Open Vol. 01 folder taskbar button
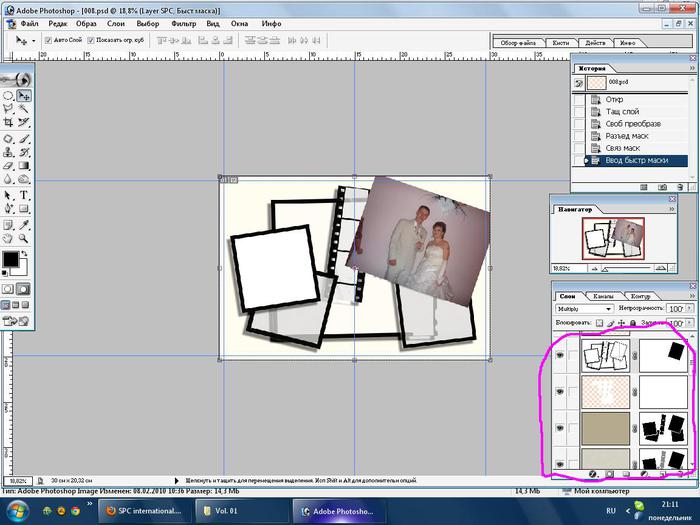 [242, 511]
